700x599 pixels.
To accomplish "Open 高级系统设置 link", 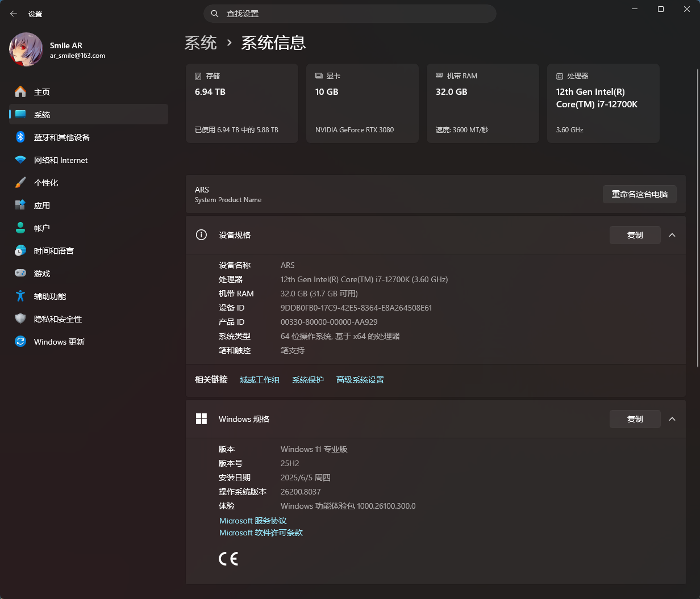I will coord(360,380).
